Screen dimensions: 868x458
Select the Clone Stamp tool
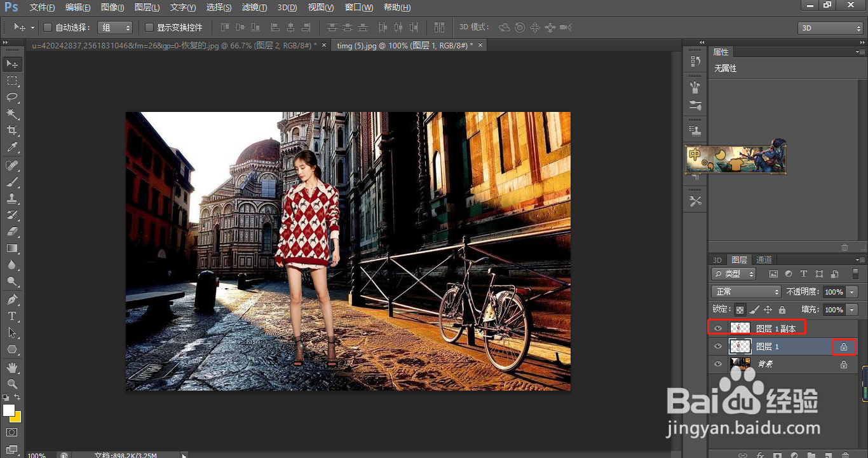[x=12, y=198]
